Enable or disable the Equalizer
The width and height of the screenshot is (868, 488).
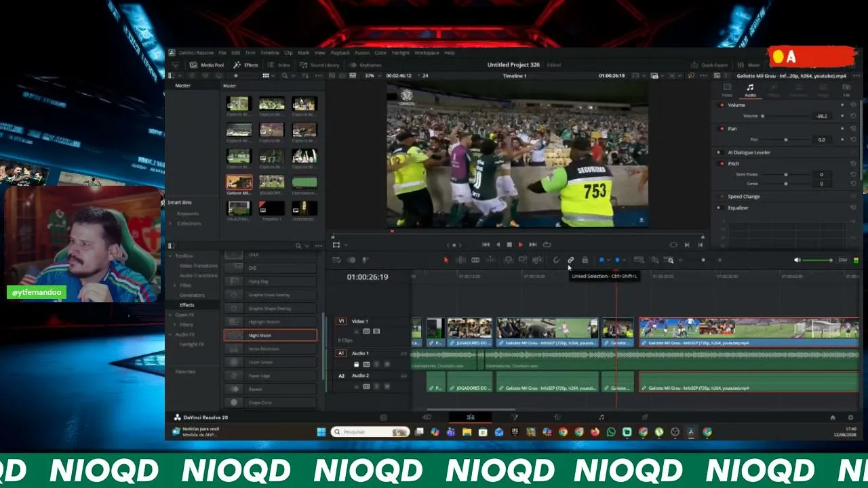click(722, 208)
